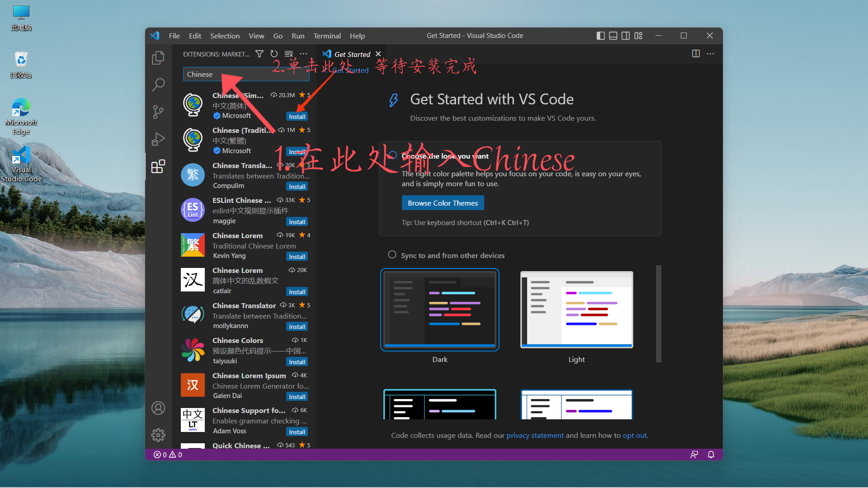Open the Source Control view
Viewport: 868px width, 488px height.
158,112
